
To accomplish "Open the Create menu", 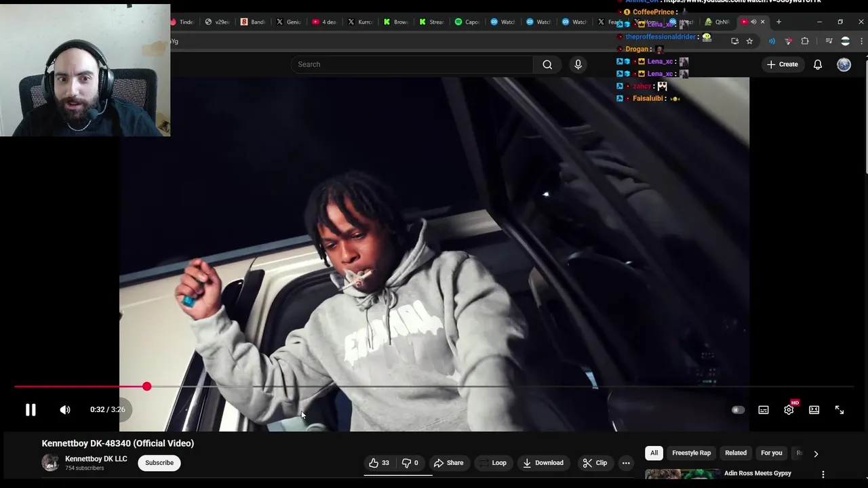I will [782, 64].
